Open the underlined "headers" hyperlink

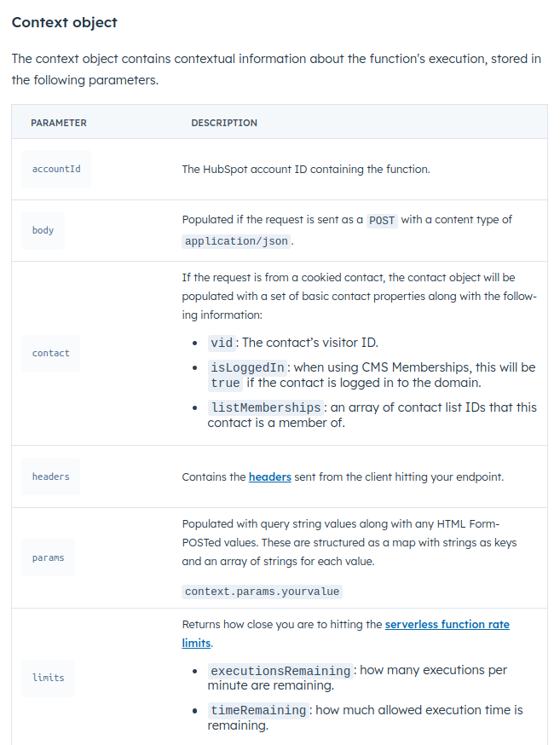(x=269, y=477)
